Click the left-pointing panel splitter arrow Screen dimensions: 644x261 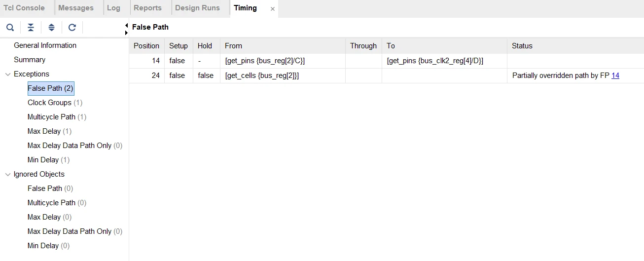click(127, 25)
